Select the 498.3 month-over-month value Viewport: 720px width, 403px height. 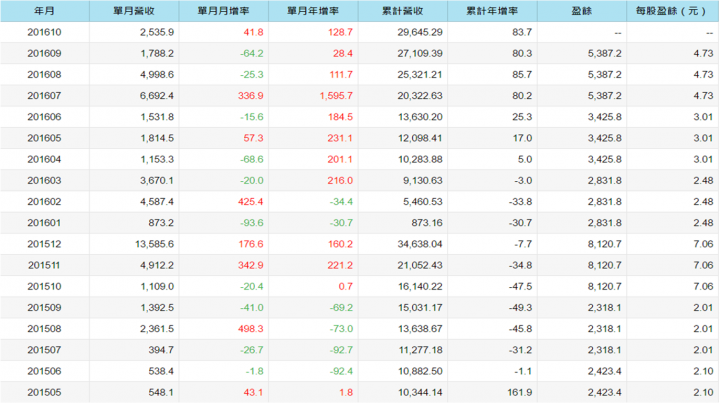251,329
